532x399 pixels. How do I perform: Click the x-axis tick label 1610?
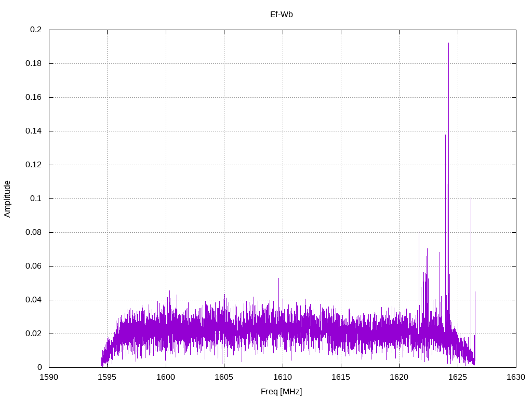(x=283, y=377)
